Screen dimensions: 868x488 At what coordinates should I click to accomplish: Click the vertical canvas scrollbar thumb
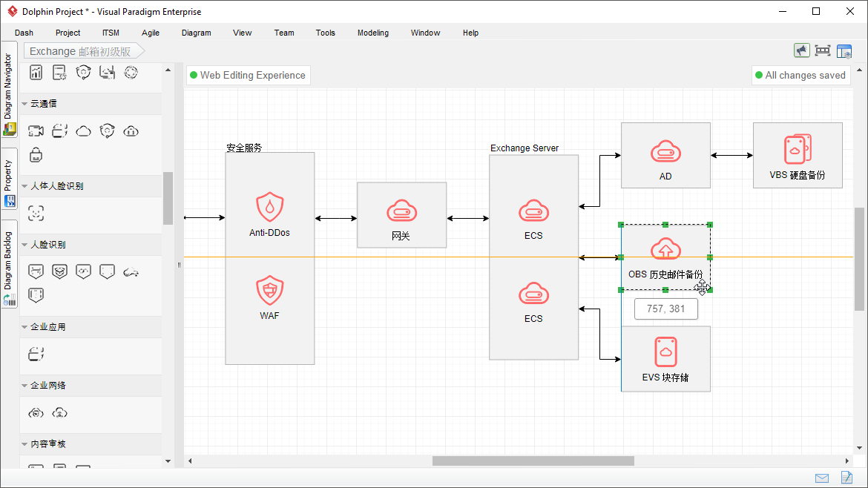(x=859, y=259)
